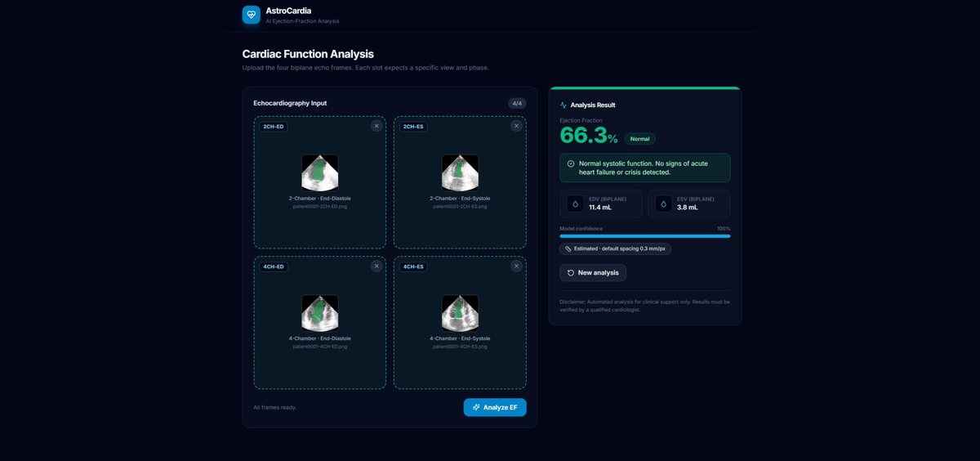Clear the 4CH-ED slot using its X

[376, 266]
